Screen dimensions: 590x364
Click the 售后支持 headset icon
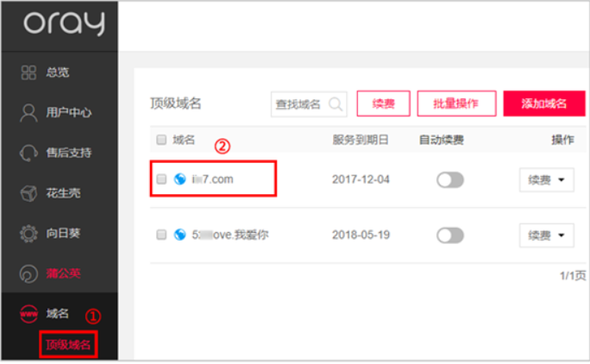28,154
